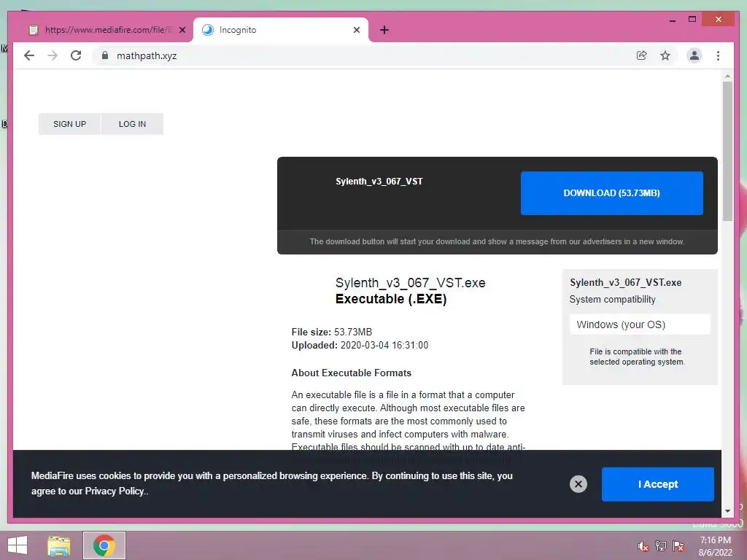Maximize the Chrome window

(x=692, y=20)
